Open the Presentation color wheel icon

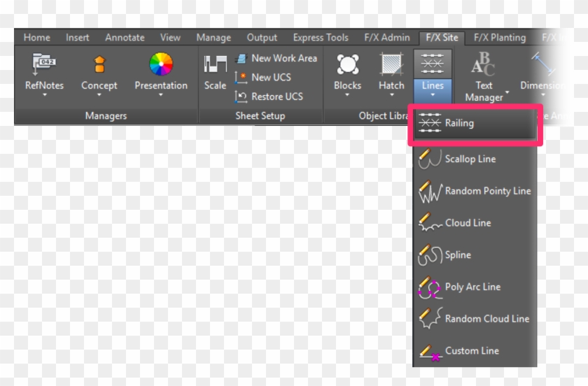(161, 65)
